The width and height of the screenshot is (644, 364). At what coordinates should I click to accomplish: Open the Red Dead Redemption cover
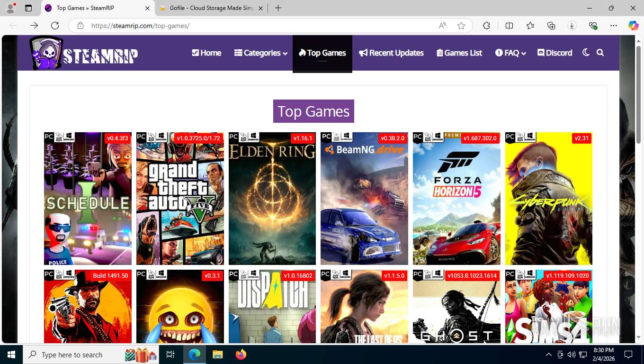click(88, 306)
